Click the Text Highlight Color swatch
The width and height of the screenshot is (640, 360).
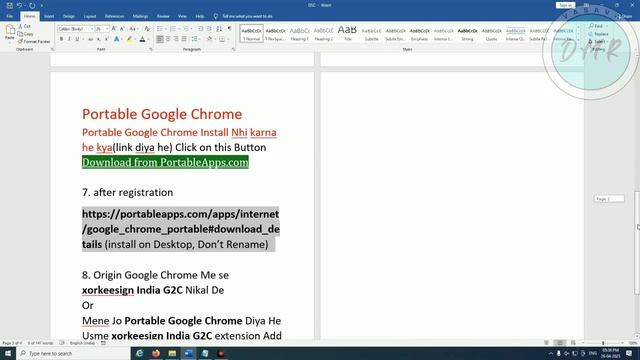pos(129,39)
